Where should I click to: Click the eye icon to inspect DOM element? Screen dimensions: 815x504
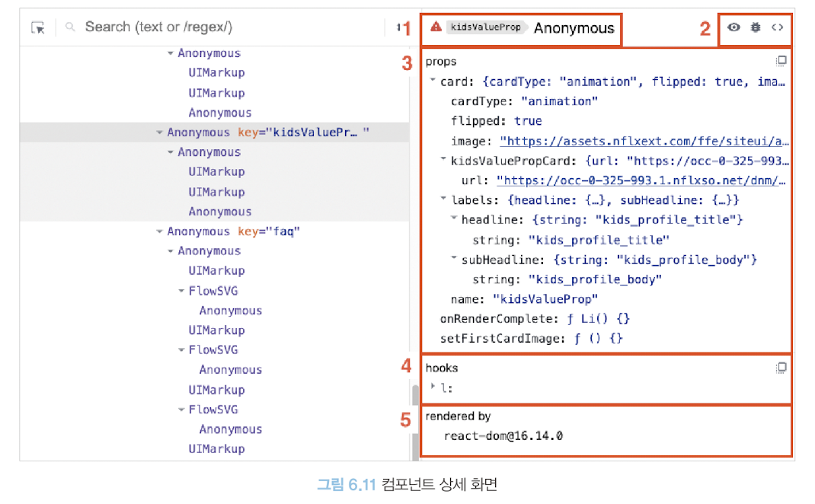pyautogui.click(x=733, y=27)
